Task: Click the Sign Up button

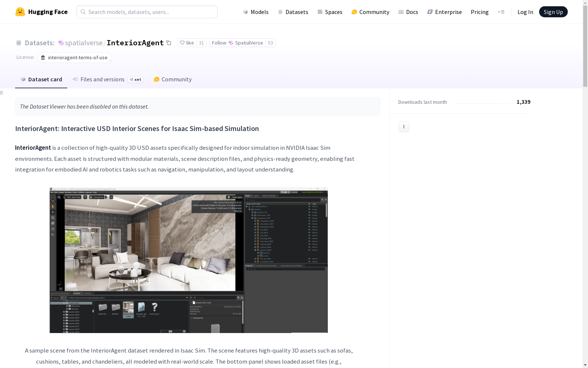Action: click(553, 12)
